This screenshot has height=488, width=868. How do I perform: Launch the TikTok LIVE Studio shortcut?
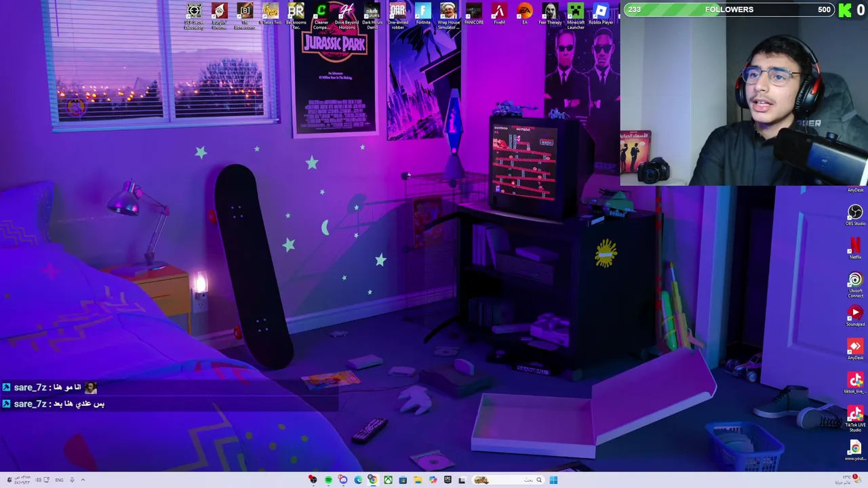point(855,419)
